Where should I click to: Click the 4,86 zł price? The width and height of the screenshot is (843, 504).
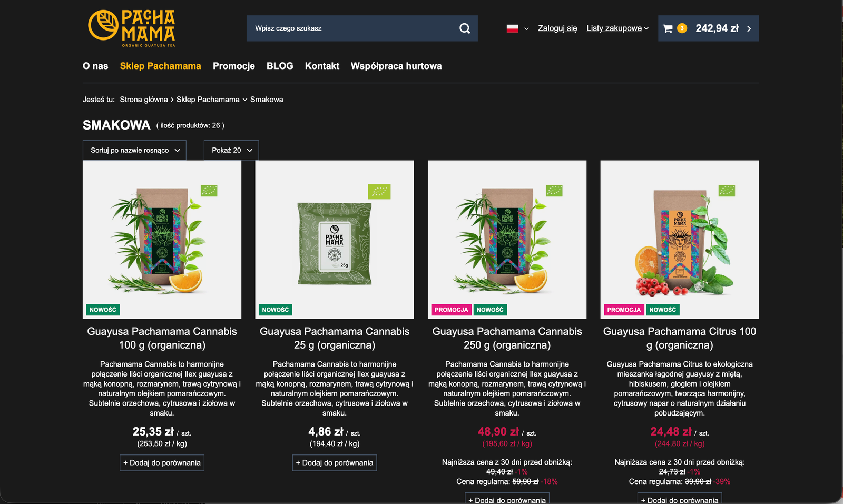click(x=326, y=432)
